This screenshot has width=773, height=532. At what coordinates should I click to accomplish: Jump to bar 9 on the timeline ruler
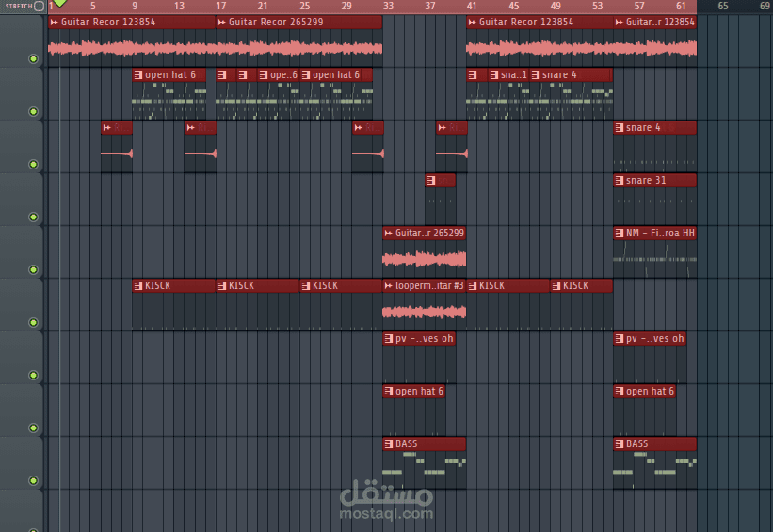point(135,7)
